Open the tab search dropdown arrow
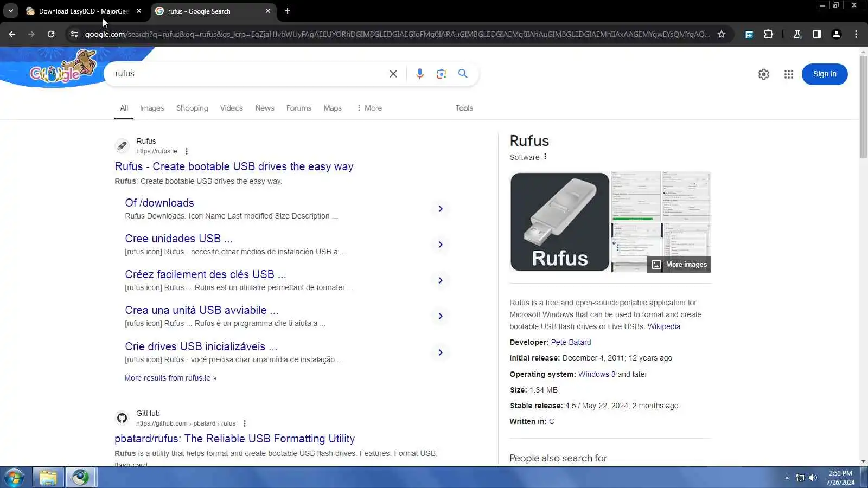The width and height of the screenshot is (868, 488). 11,11
